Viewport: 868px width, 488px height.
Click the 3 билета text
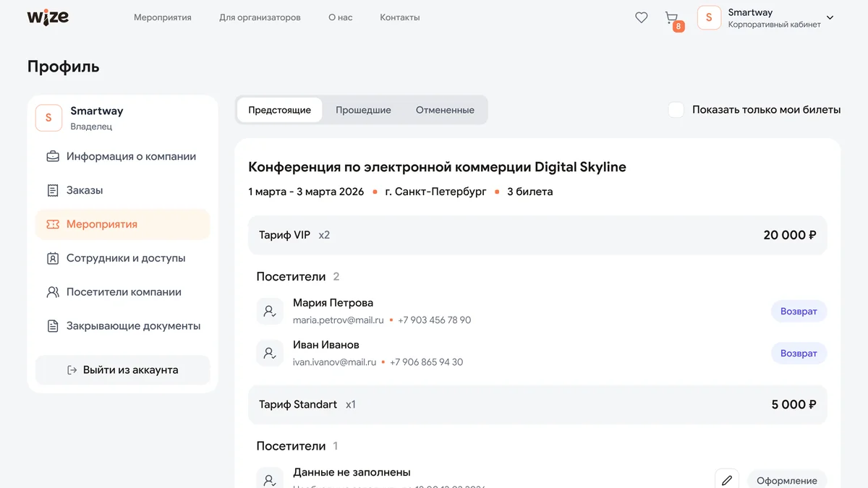pyautogui.click(x=529, y=192)
